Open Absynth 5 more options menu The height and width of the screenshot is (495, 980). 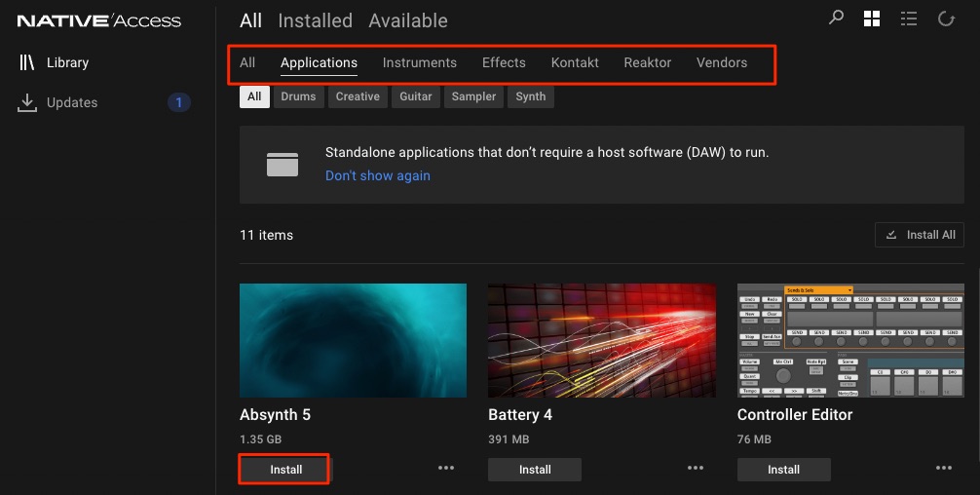446,468
